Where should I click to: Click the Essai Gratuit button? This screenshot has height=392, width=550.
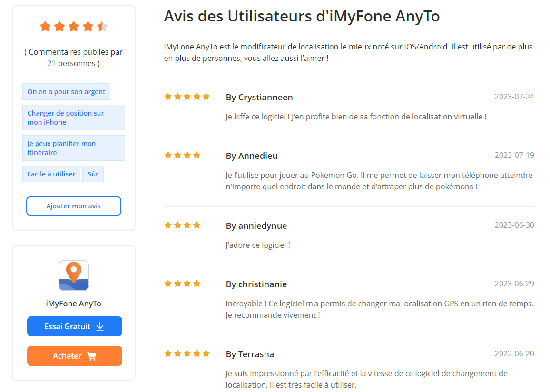(x=75, y=326)
